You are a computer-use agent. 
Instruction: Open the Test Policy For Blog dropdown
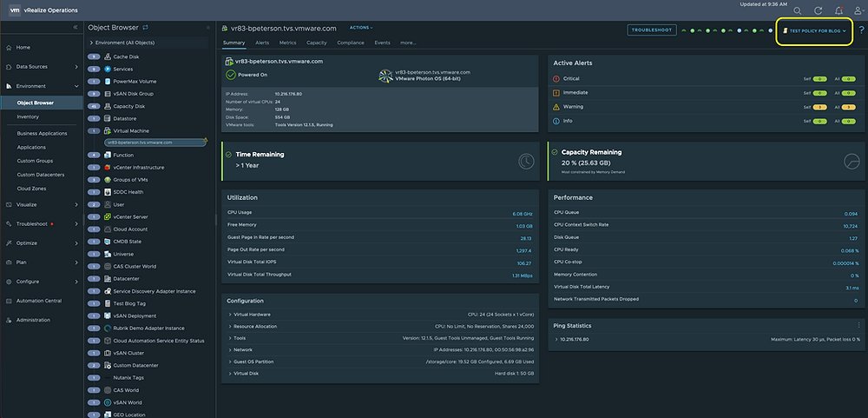click(x=813, y=30)
